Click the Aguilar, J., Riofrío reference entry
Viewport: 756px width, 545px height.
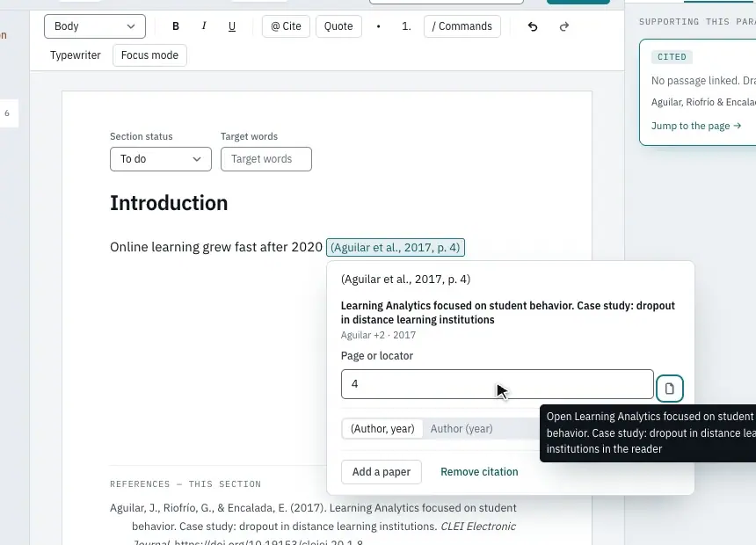[314, 526]
